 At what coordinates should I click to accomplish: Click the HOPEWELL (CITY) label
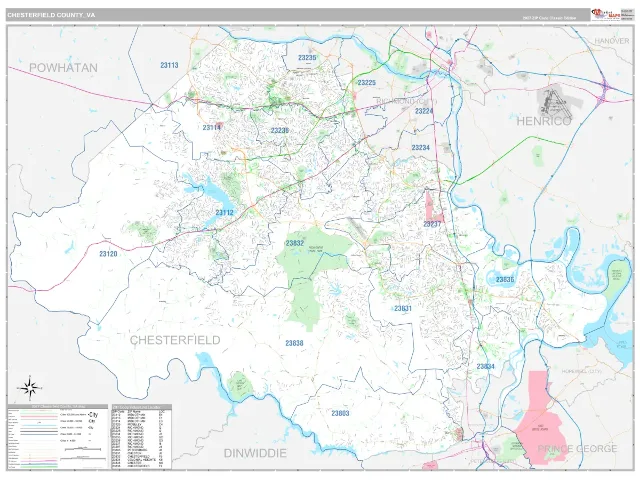click(582, 371)
